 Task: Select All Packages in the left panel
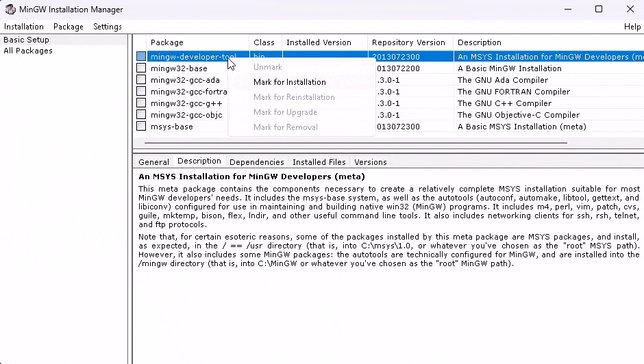coord(28,51)
